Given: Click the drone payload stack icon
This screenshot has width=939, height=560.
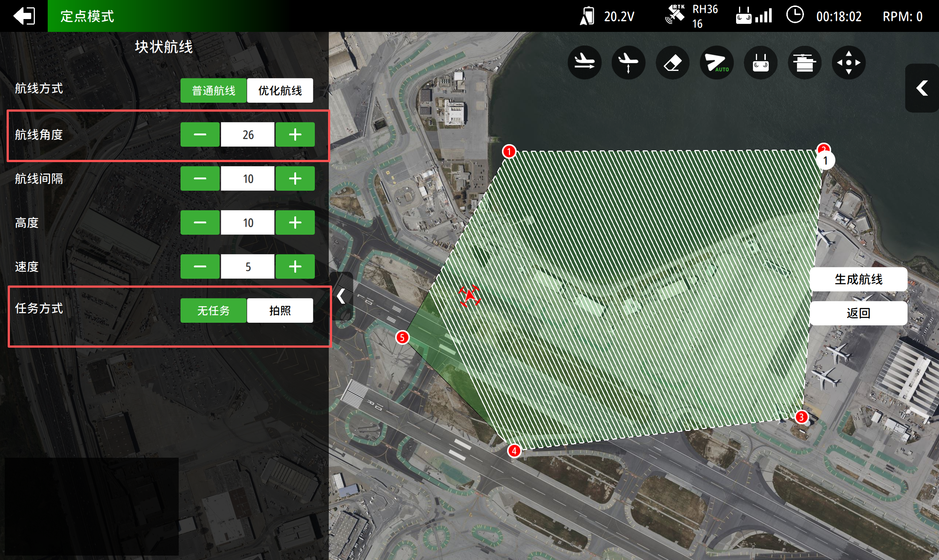Looking at the screenshot, I should coord(804,62).
